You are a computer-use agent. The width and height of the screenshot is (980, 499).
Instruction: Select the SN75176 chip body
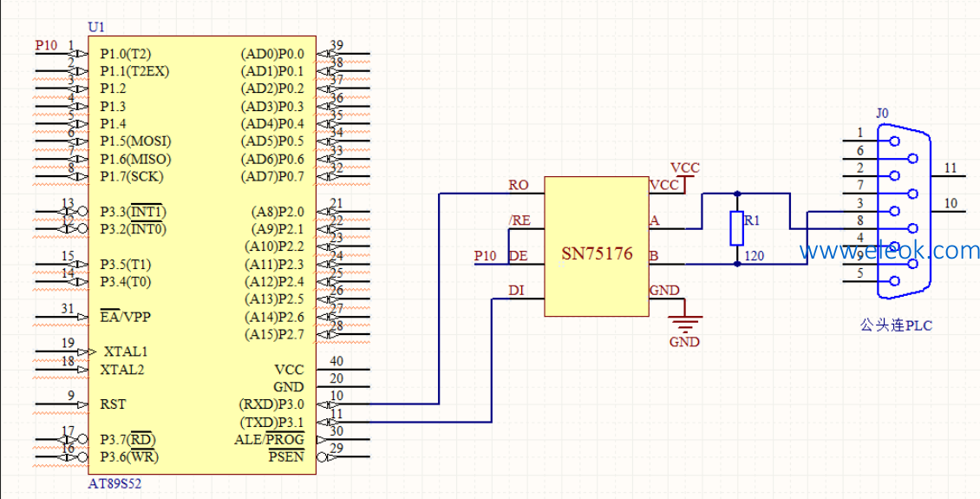(597, 246)
